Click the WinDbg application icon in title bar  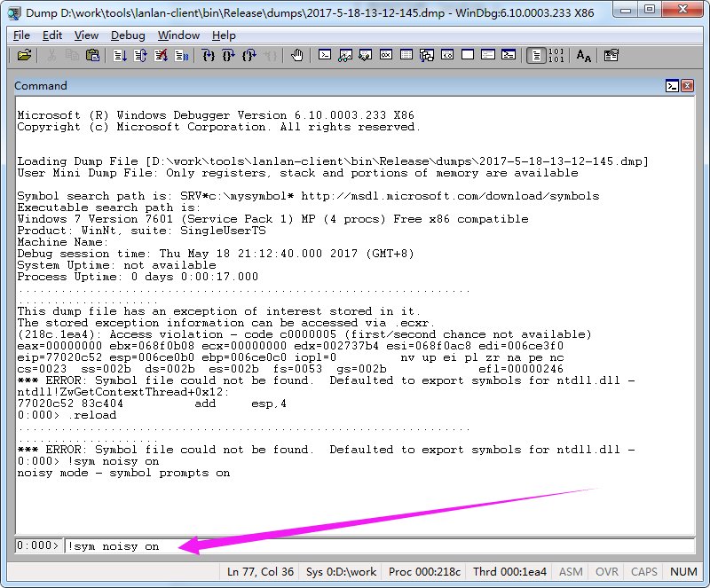coord(14,13)
